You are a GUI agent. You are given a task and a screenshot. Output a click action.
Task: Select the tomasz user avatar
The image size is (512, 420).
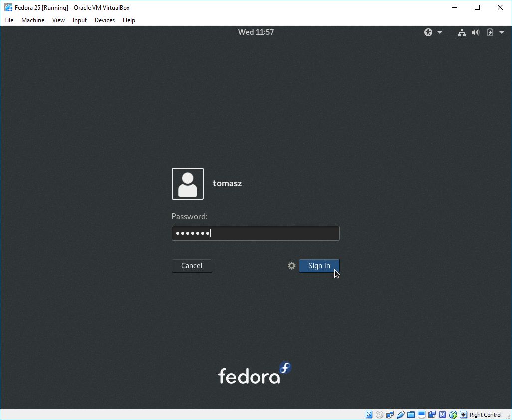pyautogui.click(x=187, y=183)
